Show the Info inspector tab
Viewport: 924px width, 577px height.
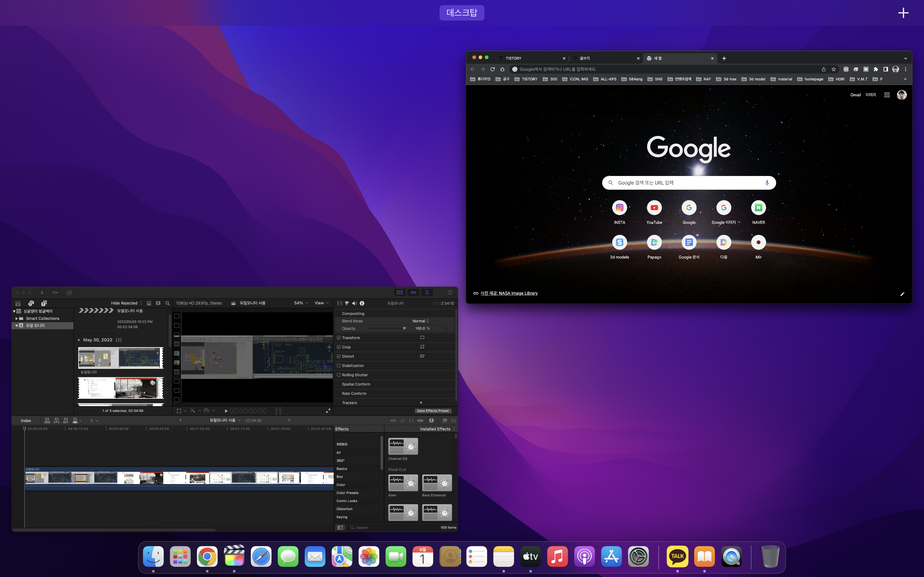(362, 303)
